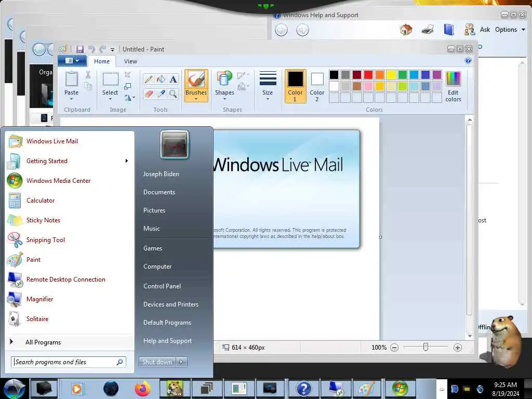
Task: Select Color 2 background box
Action: [x=317, y=87]
